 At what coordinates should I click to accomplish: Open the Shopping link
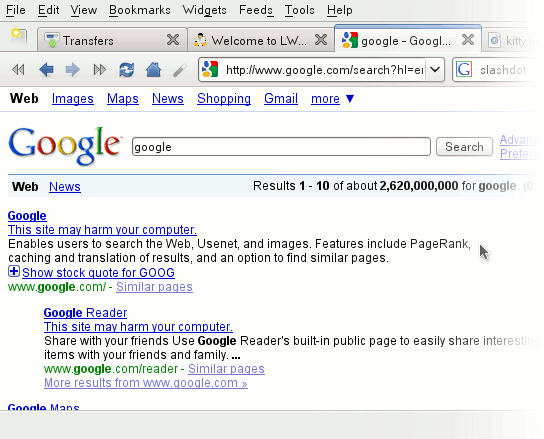click(224, 99)
